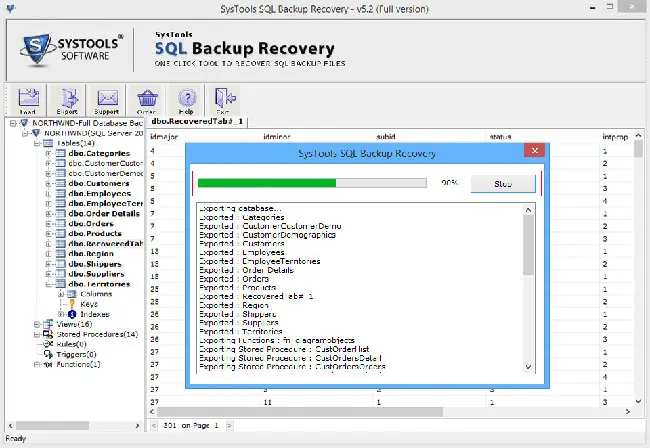
Task: Click the SysTools Software logo
Action: (71, 50)
